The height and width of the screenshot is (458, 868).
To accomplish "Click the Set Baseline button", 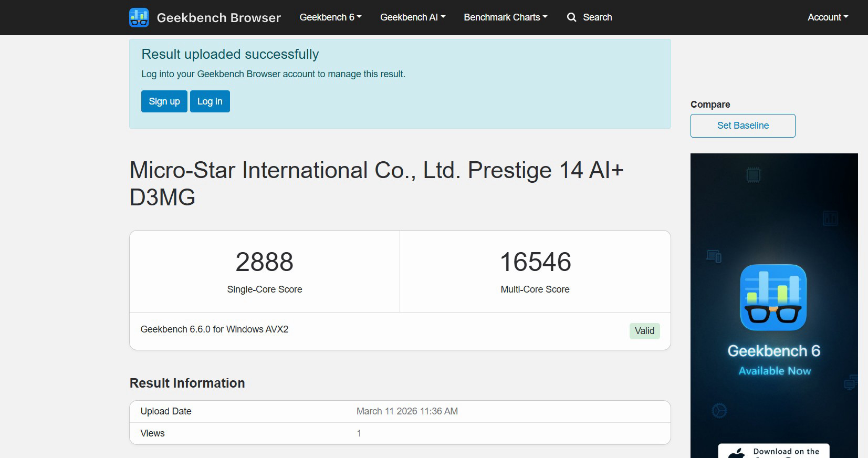I will click(742, 126).
